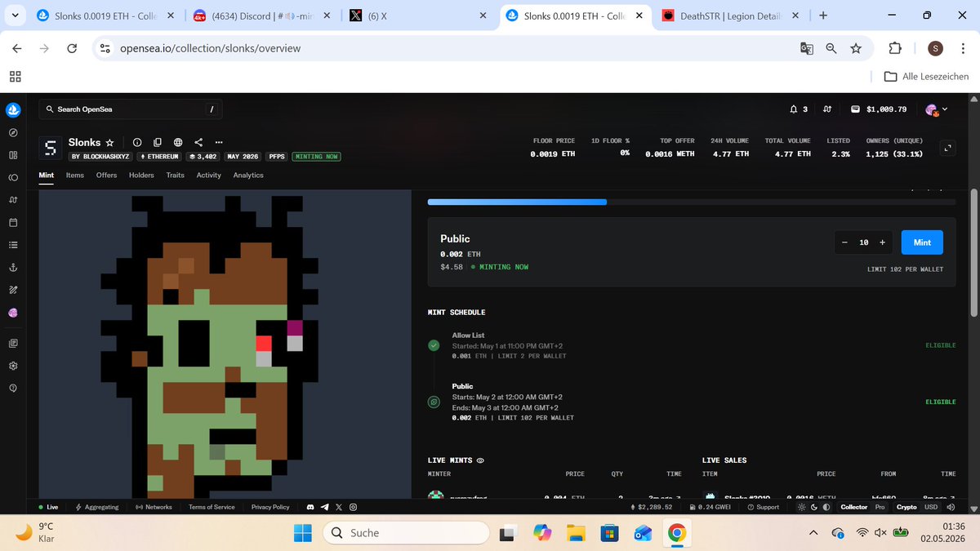Favorite Slonks with the star icon

click(x=109, y=142)
